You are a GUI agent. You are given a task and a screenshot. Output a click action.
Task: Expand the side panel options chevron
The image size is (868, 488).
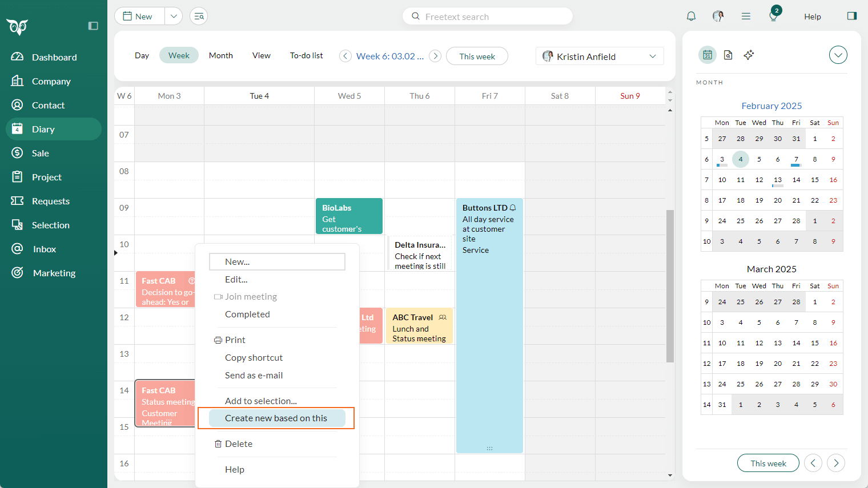click(838, 55)
